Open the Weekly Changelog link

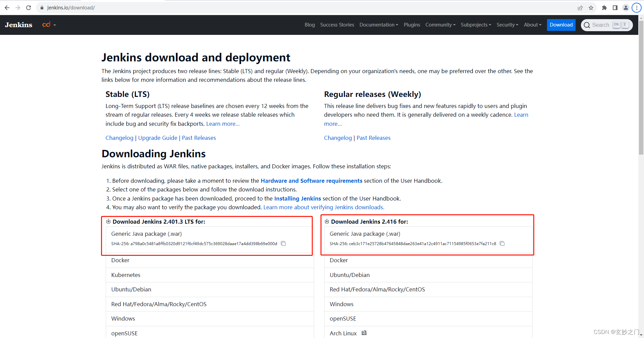pyautogui.click(x=338, y=138)
